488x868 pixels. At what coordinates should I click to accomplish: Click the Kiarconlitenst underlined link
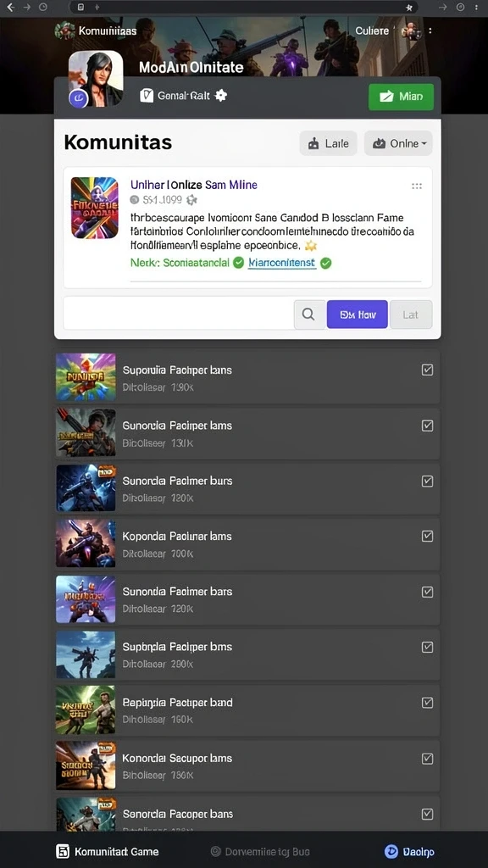pyautogui.click(x=282, y=263)
